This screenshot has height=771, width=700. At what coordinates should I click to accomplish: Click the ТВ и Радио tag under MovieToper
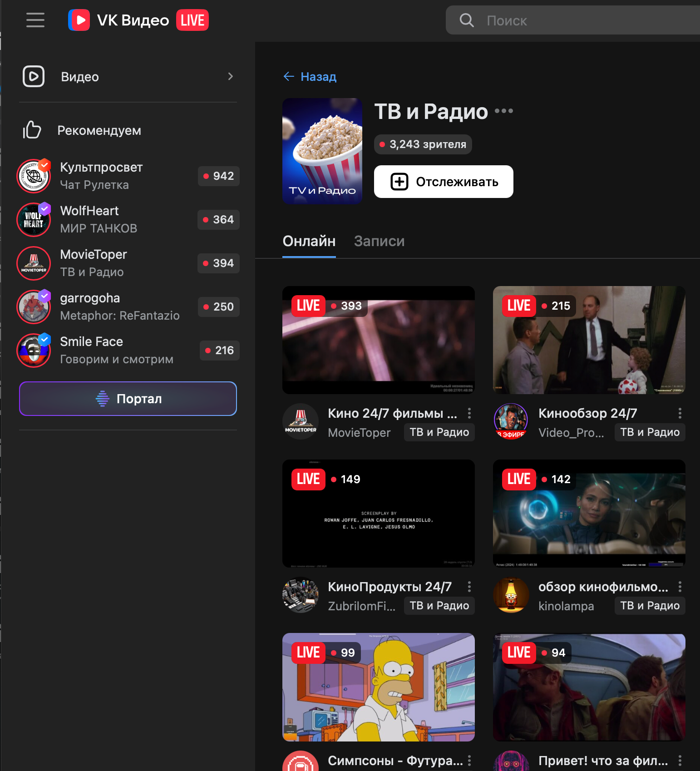439,432
